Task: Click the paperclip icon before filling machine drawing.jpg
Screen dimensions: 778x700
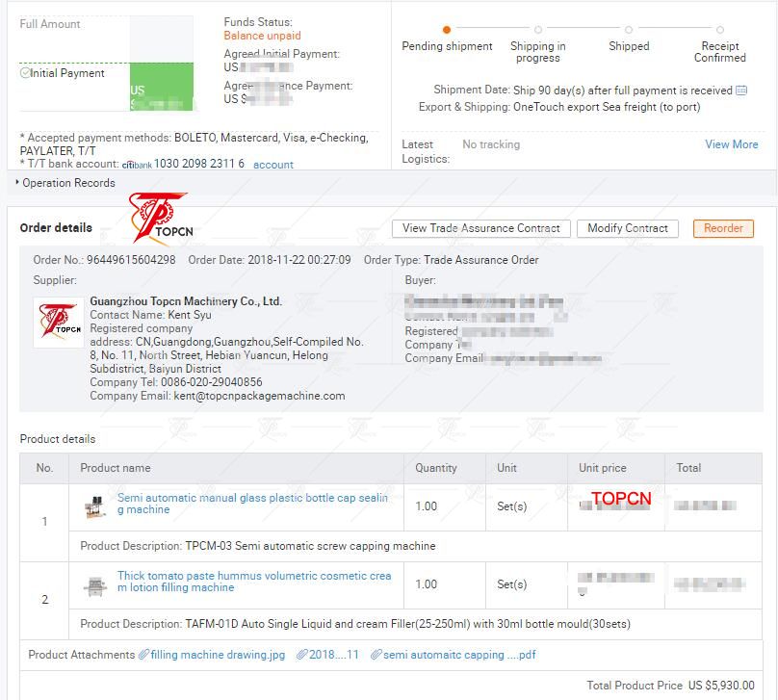Action: (x=143, y=655)
